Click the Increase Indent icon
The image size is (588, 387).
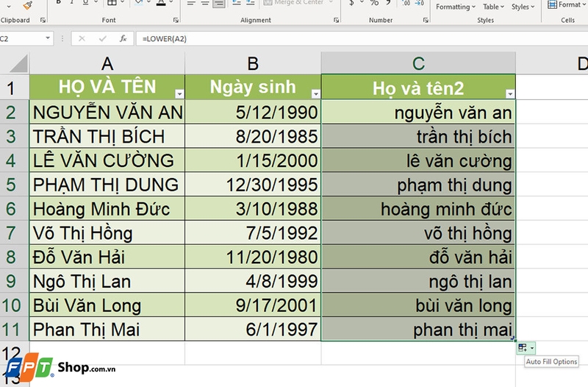click(251, 3)
